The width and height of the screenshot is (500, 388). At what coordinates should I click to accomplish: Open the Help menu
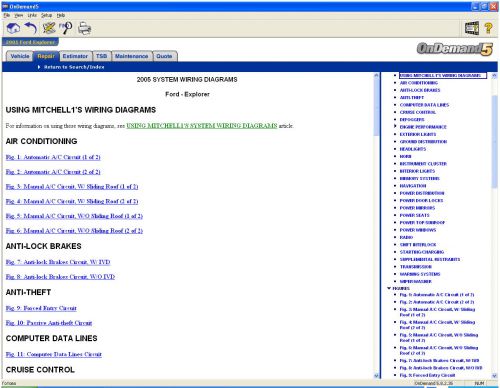coord(61,15)
